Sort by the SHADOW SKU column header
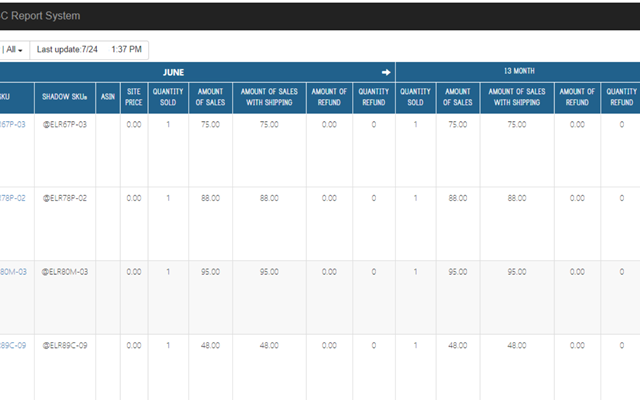640x400 pixels. [64, 97]
